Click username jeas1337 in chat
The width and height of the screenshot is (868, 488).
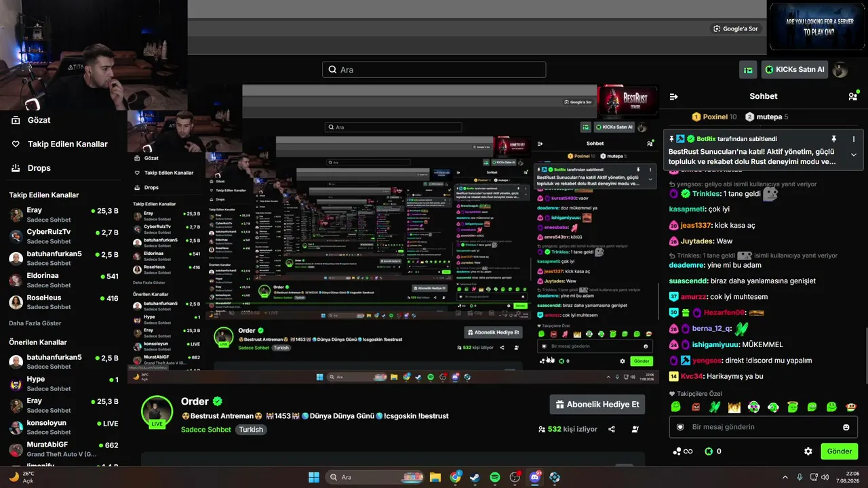(695, 225)
